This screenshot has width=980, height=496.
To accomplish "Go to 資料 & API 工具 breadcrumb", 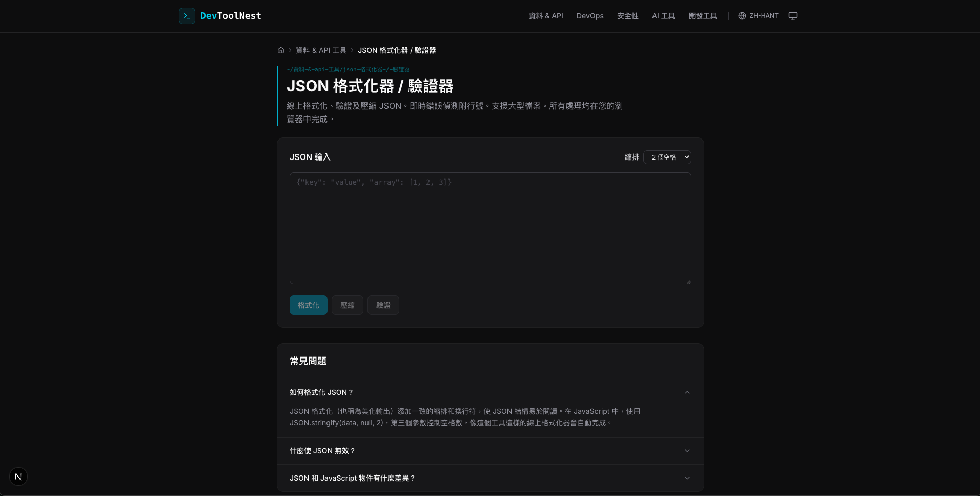I will pyautogui.click(x=321, y=50).
